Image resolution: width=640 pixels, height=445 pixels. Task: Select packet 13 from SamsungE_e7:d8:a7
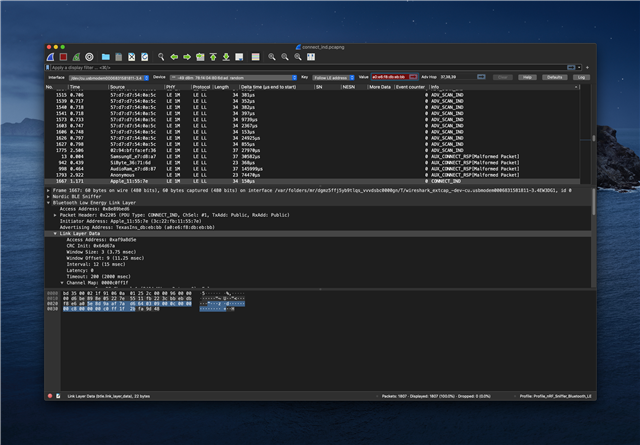(312, 156)
